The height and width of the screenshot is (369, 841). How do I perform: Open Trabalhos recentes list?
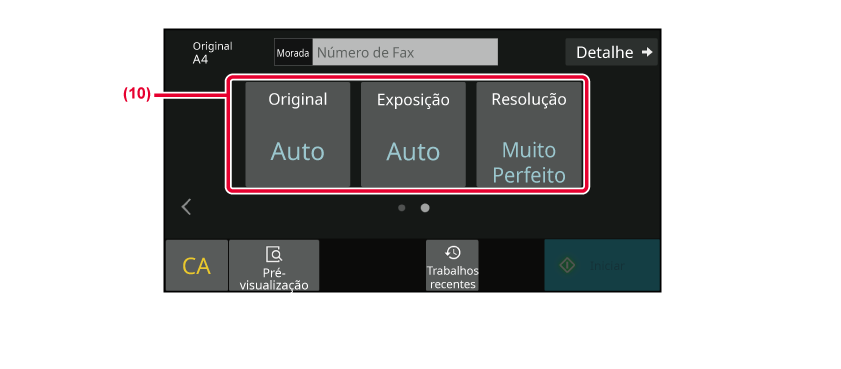[x=452, y=265]
